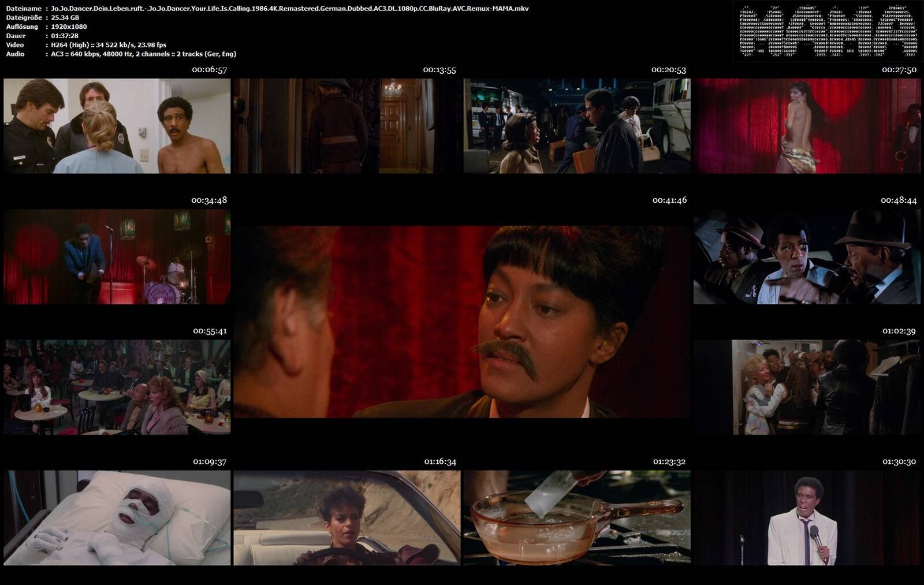Click the 01:30:30 timestamp label
924x585 pixels.
tap(899, 462)
